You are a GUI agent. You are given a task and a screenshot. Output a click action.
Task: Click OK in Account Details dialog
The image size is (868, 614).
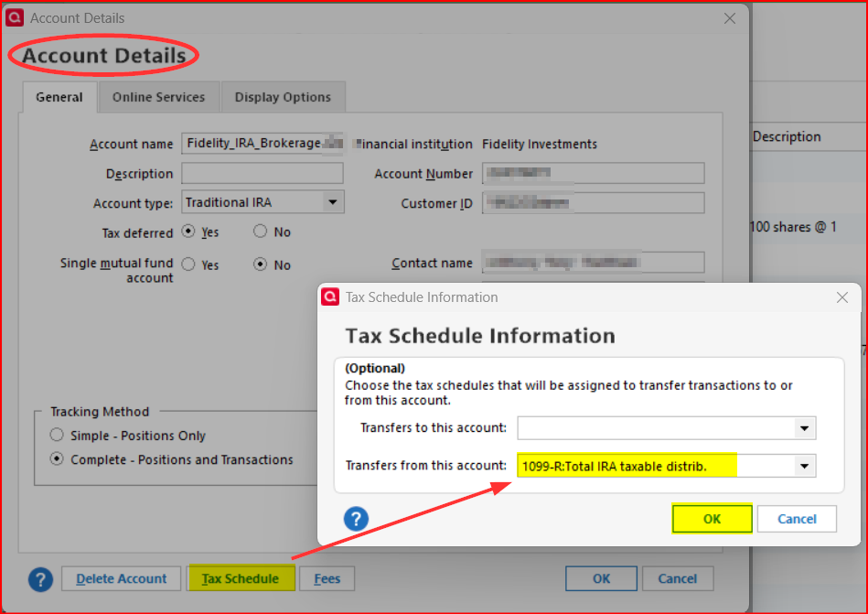click(601, 578)
